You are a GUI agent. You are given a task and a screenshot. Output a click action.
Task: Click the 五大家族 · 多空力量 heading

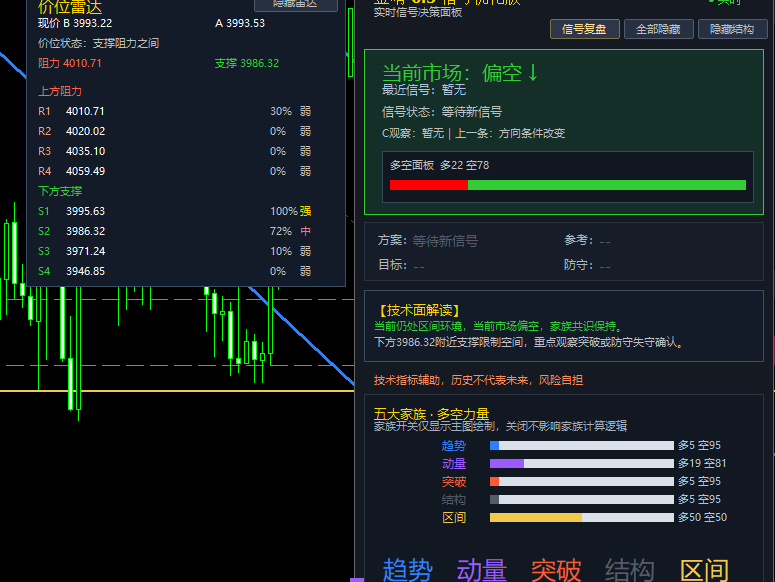pos(431,414)
